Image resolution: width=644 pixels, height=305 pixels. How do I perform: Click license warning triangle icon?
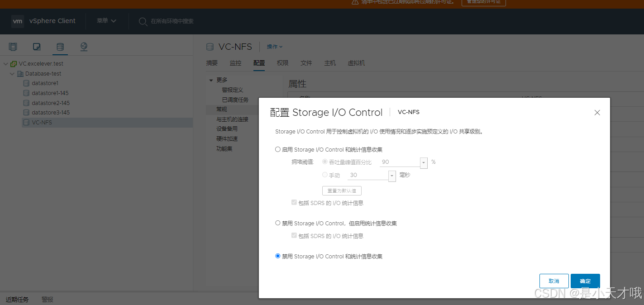(x=355, y=2)
